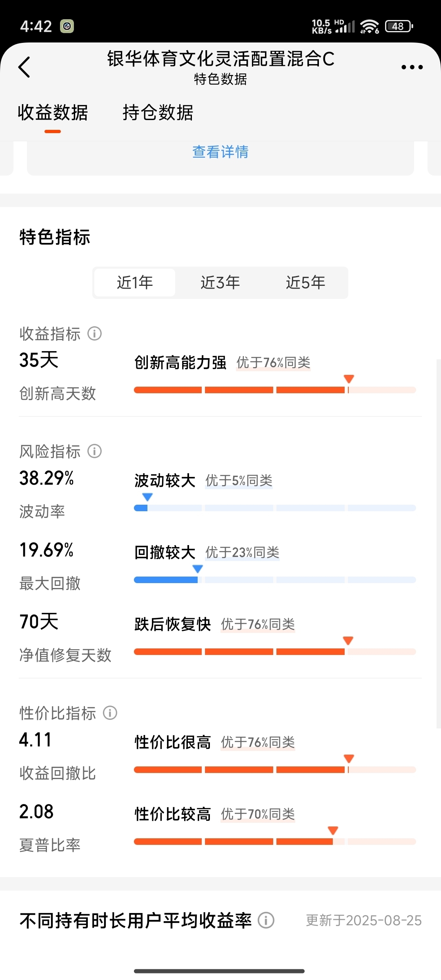The image size is (441, 980).
Task: Open the 查看详情 link
Action: tap(220, 152)
